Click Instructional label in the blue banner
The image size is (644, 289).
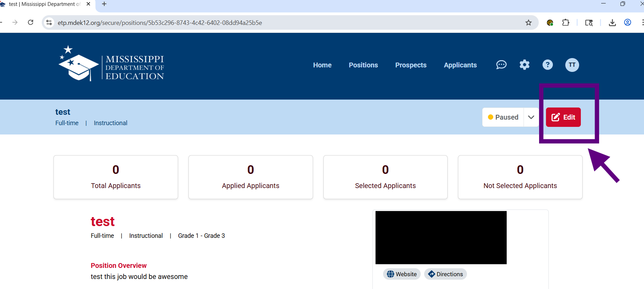[x=110, y=123]
